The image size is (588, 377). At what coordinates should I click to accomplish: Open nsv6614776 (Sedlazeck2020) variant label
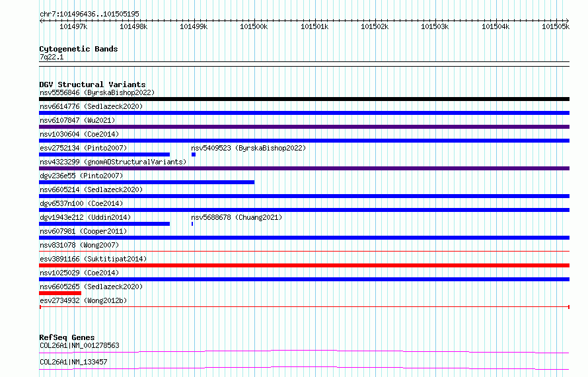coord(91,106)
